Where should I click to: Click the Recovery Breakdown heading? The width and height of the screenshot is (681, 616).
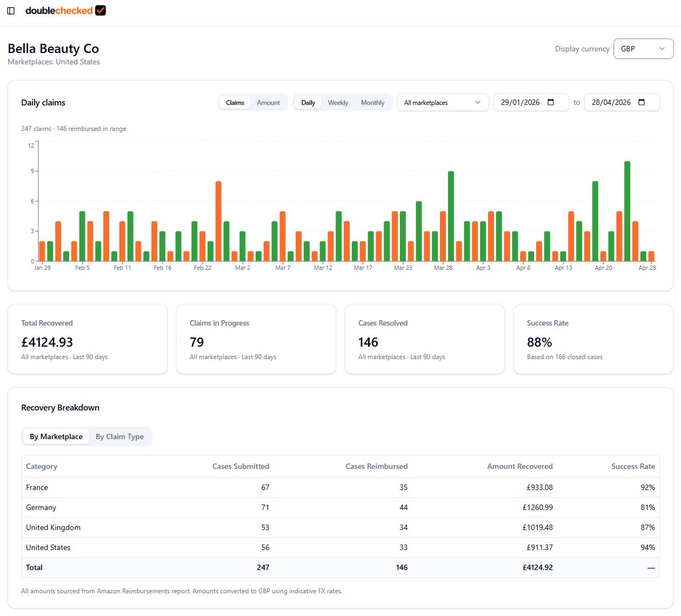click(60, 407)
